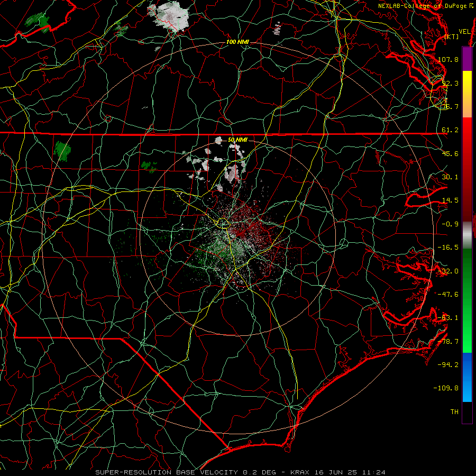Click the -16.5 value on the velocity scale

pyautogui.click(x=448, y=248)
